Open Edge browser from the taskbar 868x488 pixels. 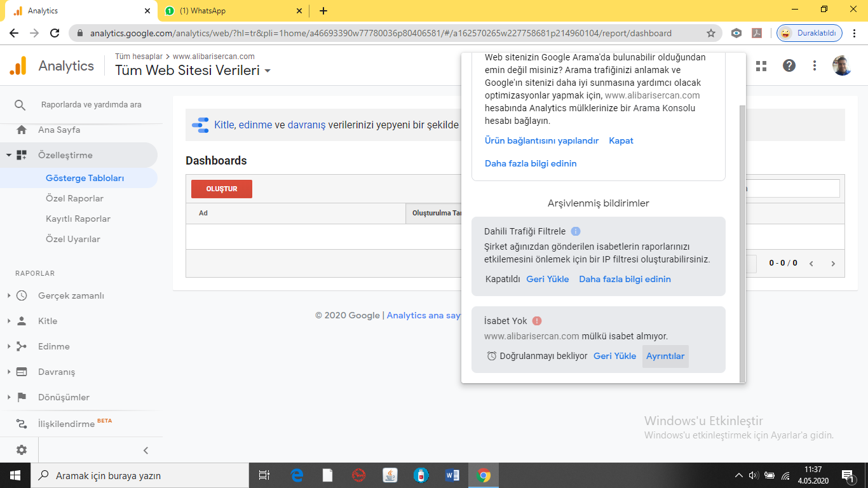point(297,475)
